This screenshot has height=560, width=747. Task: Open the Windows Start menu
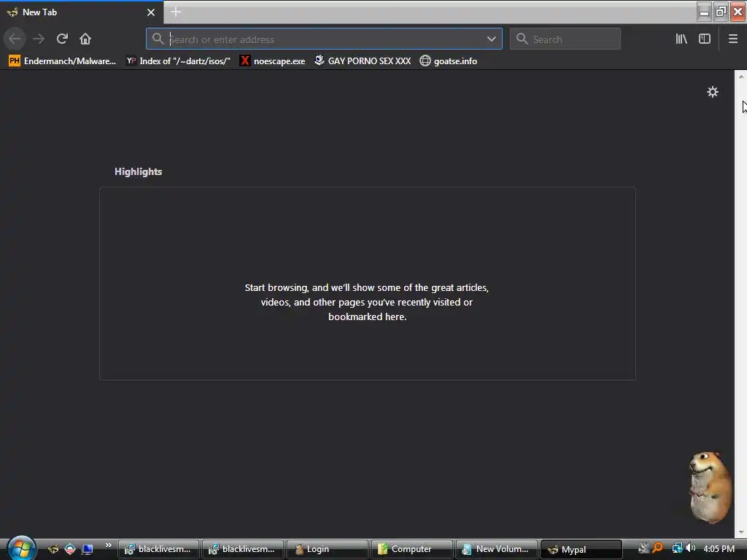(x=21, y=548)
